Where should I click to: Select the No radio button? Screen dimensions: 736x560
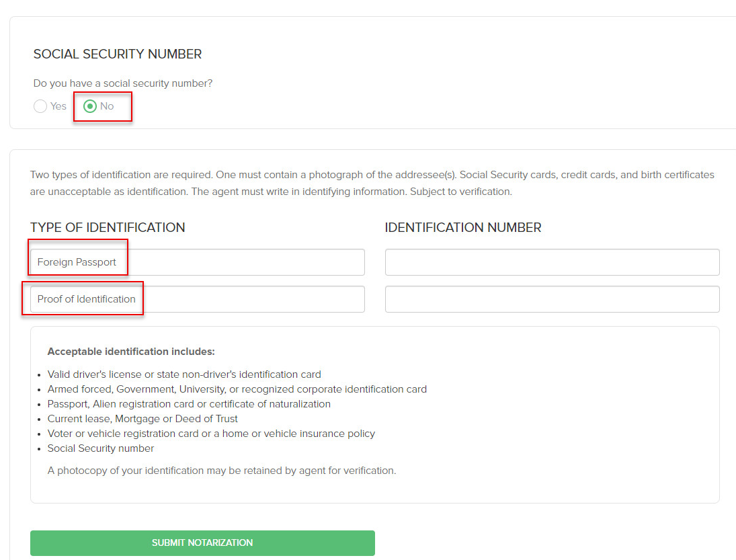pyautogui.click(x=90, y=106)
